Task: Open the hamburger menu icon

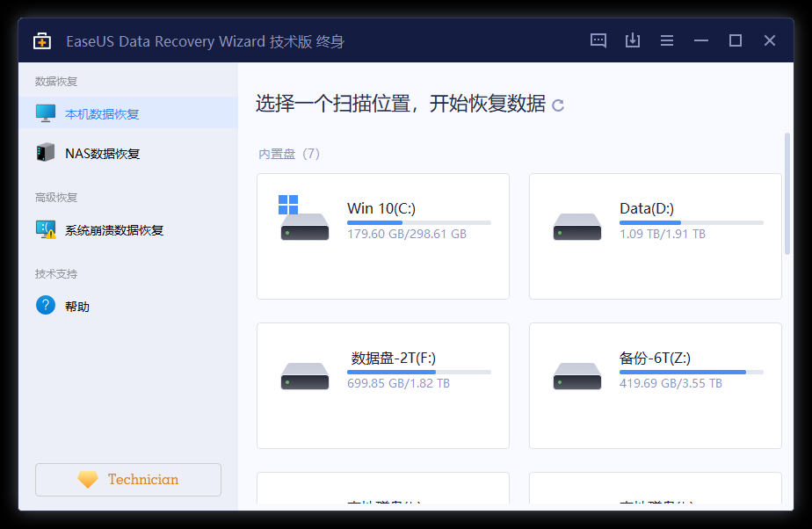Action: [667, 40]
